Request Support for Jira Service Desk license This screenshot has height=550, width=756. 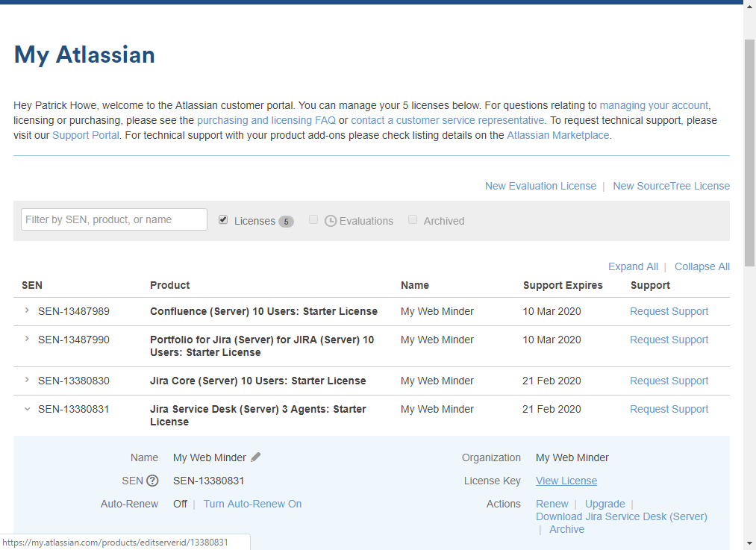coord(669,409)
